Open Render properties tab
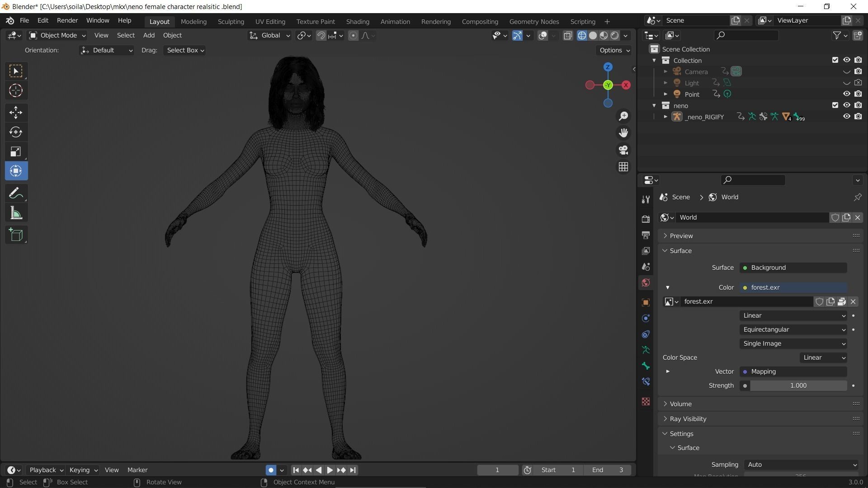 coord(646,219)
